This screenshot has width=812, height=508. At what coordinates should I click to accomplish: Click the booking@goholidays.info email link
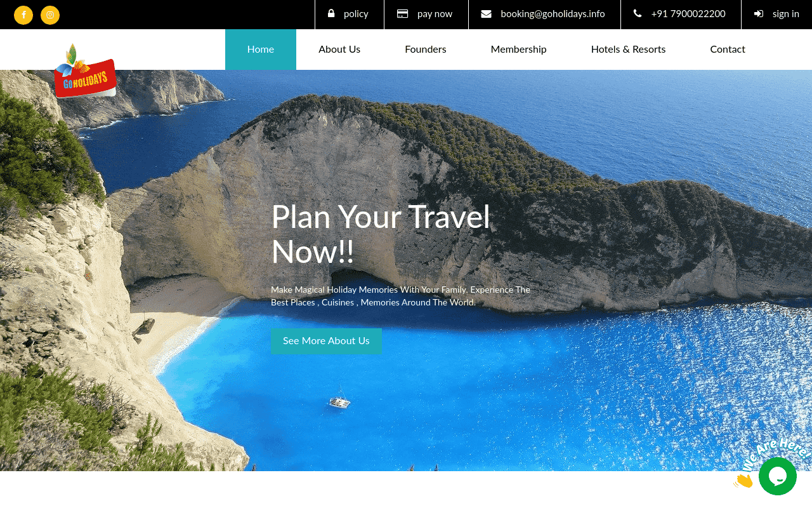[x=553, y=14]
